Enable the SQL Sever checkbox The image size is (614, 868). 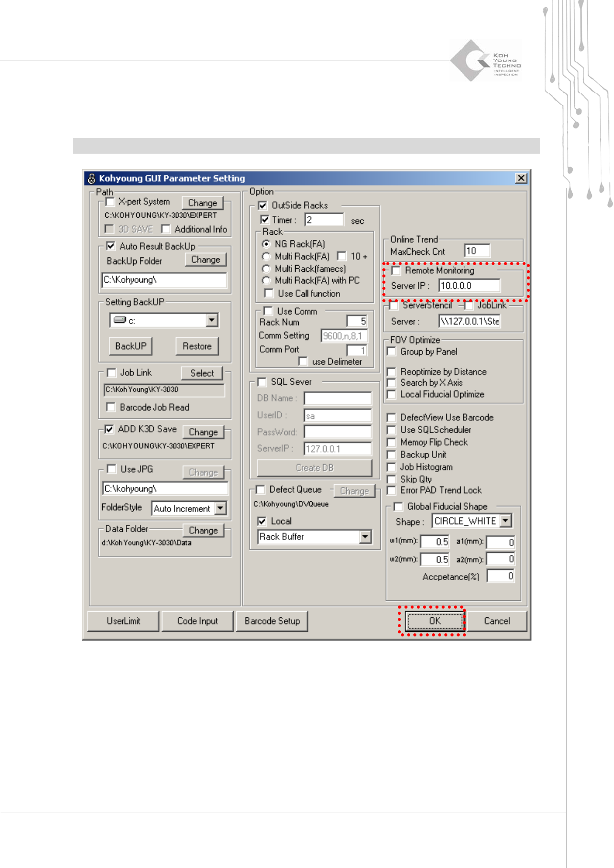coord(262,382)
